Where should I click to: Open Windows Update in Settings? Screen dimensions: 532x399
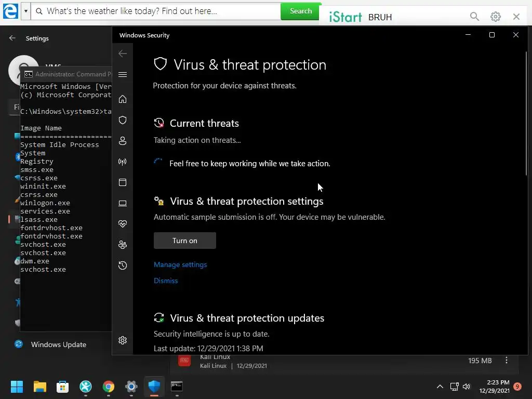pyautogui.click(x=58, y=344)
